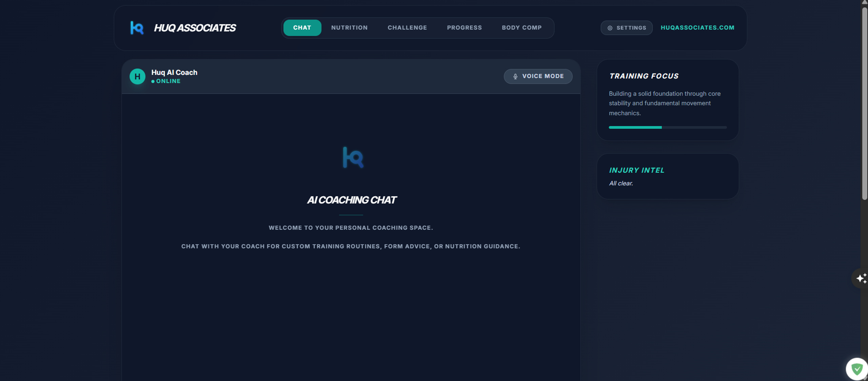The width and height of the screenshot is (868, 381).
Task: Visit the HUQASSOCIATES.COM link
Action: 697,27
